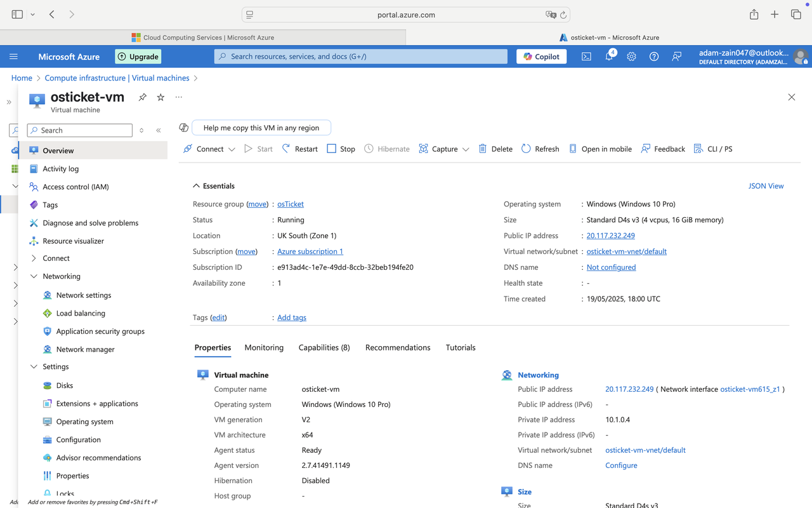The height and width of the screenshot is (508, 812).
Task: Click Help me copy this VM suggestion
Action: click(261, 128)
